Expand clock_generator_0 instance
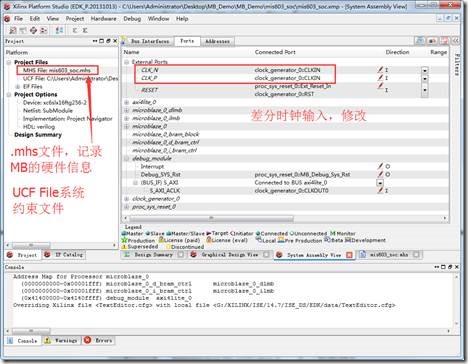This screenshot has height=364, width=468. point(127,199)
